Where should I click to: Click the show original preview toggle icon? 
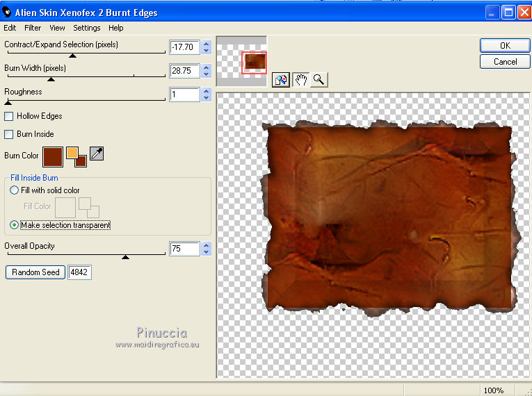[281, 80]
